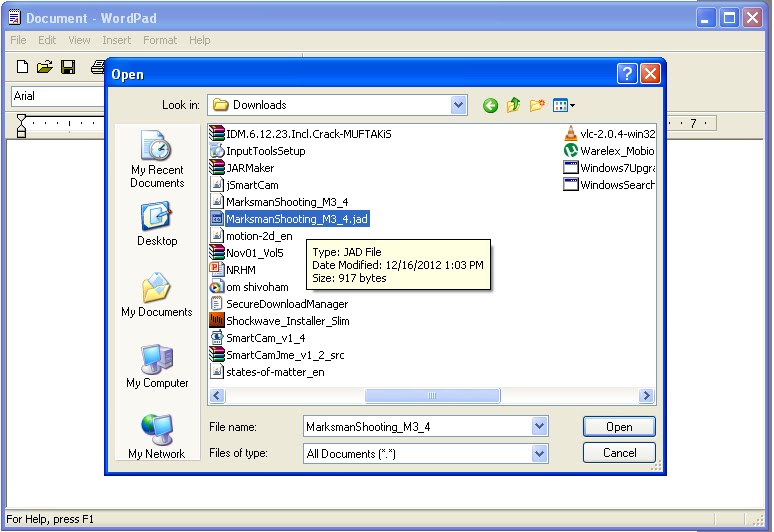774x532 pixels.
Task: Expand the Files of type dropdown
Action: 540,453
